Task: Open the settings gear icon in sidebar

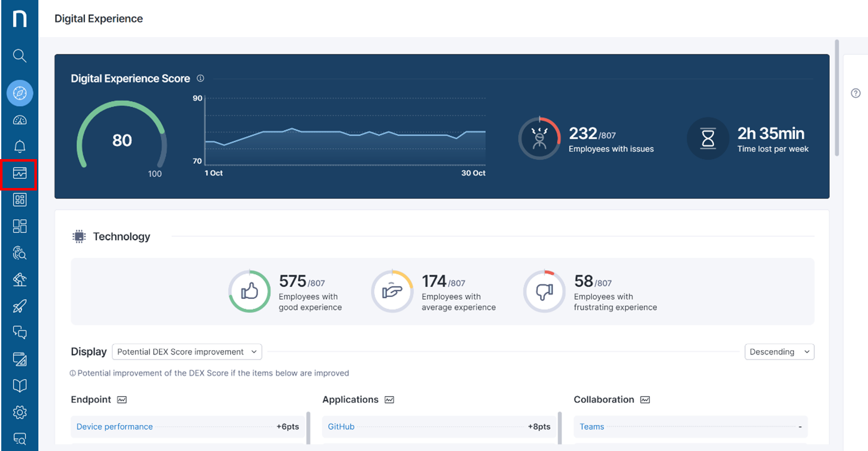Action: [19, 412]
